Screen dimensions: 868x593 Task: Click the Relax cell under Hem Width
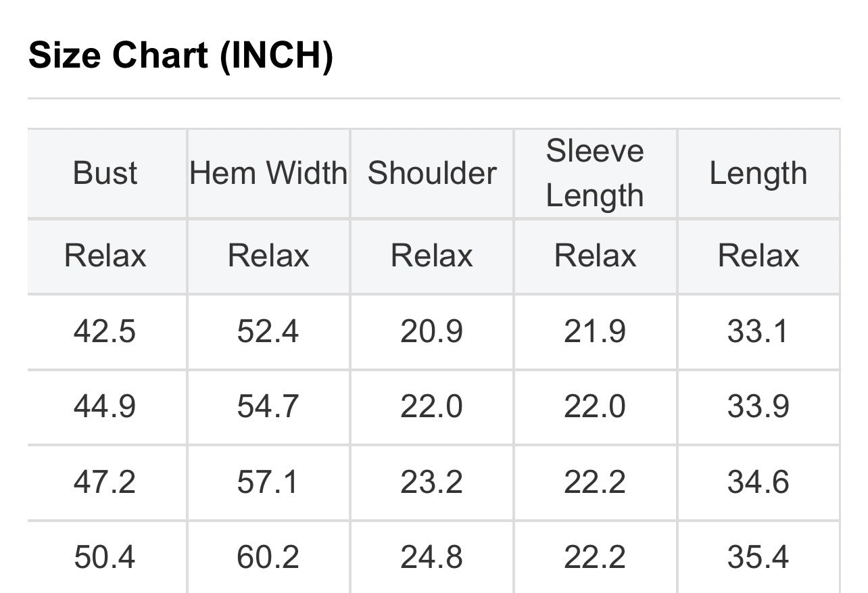(x=268, y=256)
